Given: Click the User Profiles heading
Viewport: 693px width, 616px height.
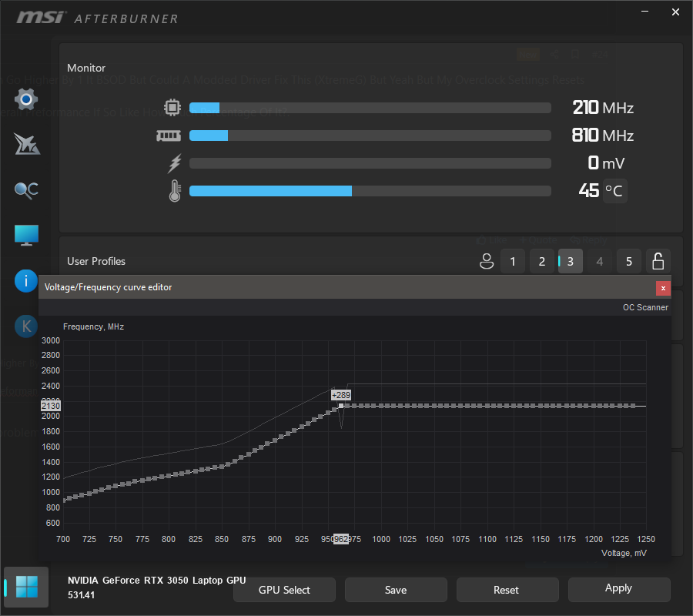Looking at the screenshot, I should 96,261.
